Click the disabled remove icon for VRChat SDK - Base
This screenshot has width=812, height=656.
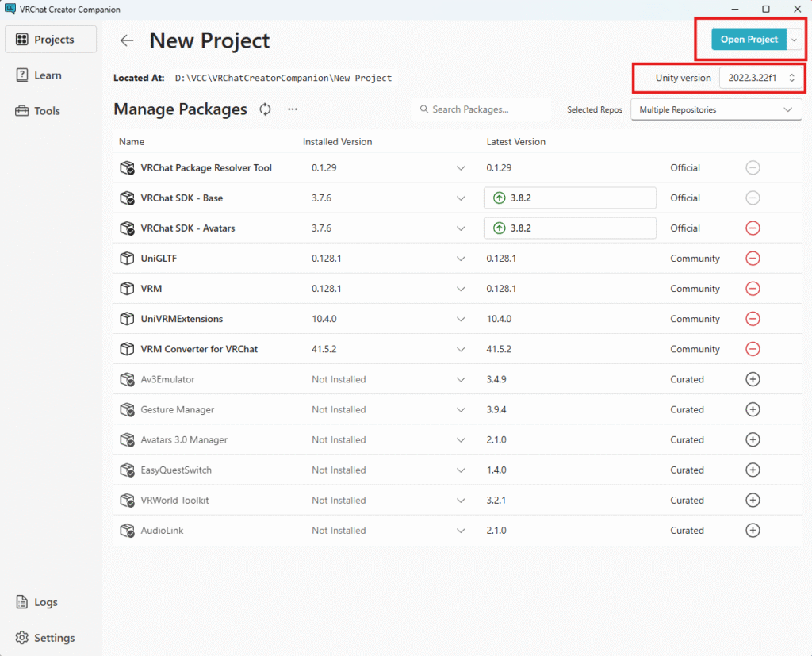point(753,198)
